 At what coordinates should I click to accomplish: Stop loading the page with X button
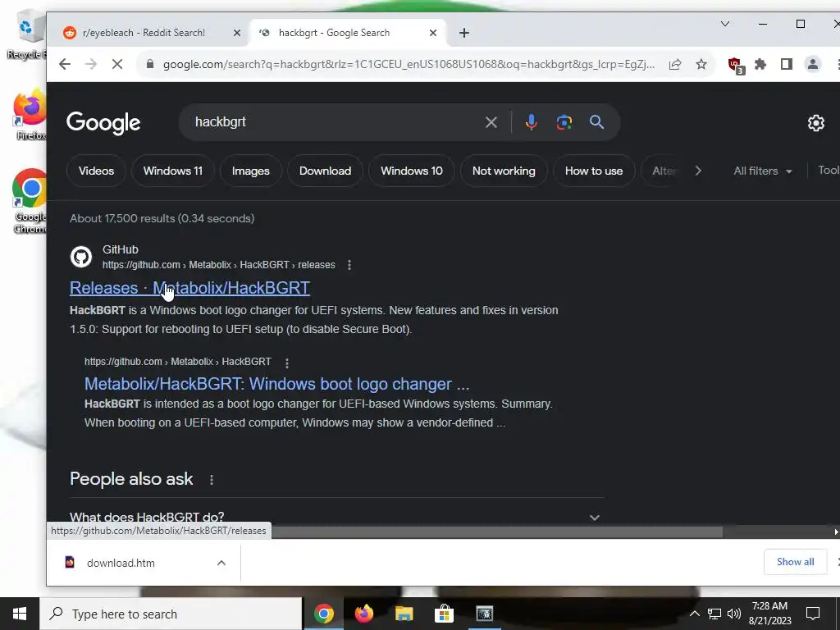pos(117,64)
